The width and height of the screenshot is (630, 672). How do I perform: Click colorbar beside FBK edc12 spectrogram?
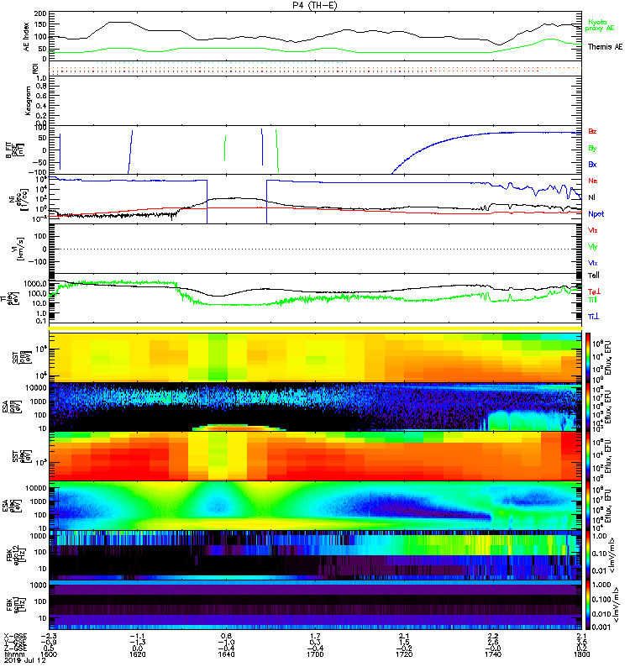click(588, 555)
